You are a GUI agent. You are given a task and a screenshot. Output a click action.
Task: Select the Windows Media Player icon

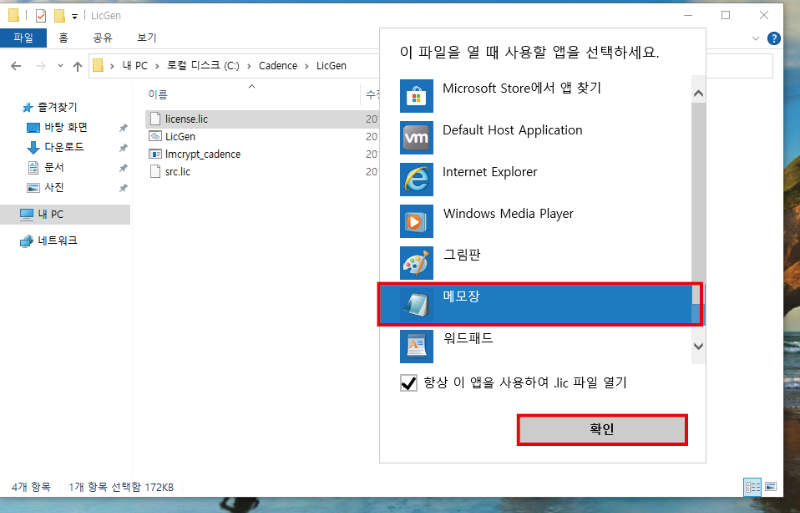click(x=416, y=222)
